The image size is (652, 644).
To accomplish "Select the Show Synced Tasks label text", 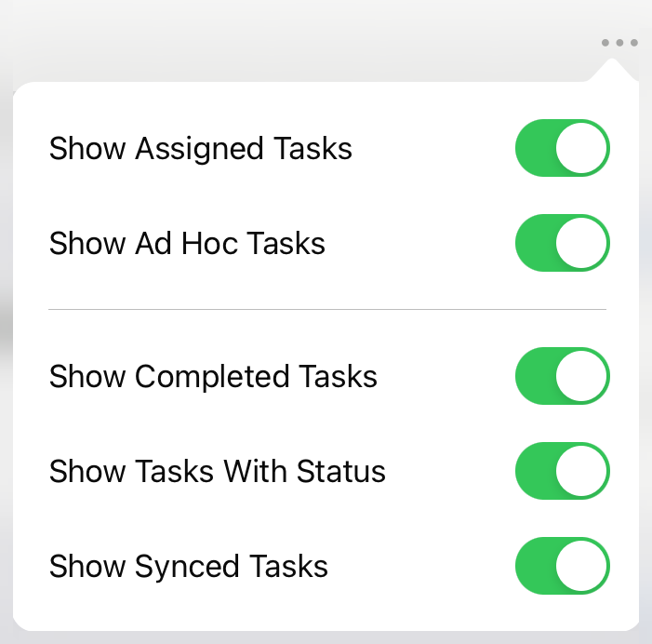I will [x=189, y=567].
